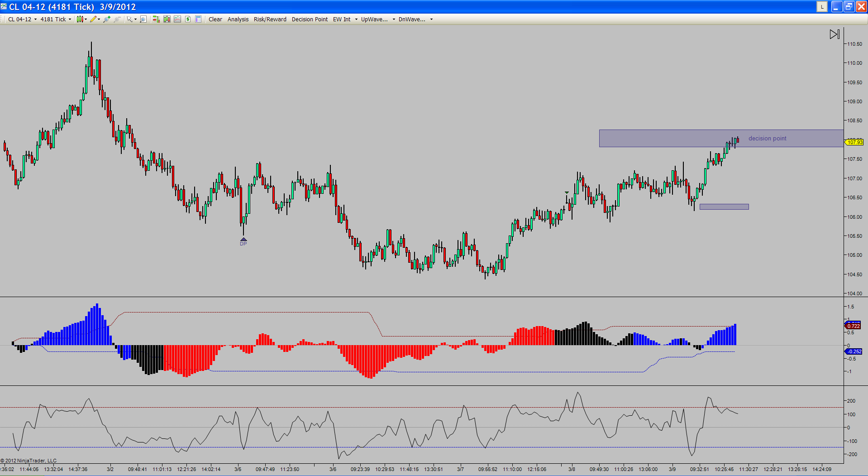Click the restore-down window button
Viewport: 868px width, 476px height.
click(849, 7)
